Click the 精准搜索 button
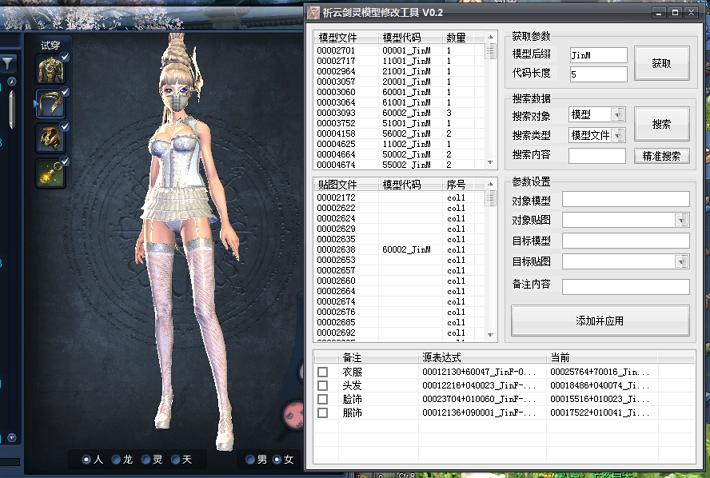Screen dimensions: 710x478 point(662,156)
